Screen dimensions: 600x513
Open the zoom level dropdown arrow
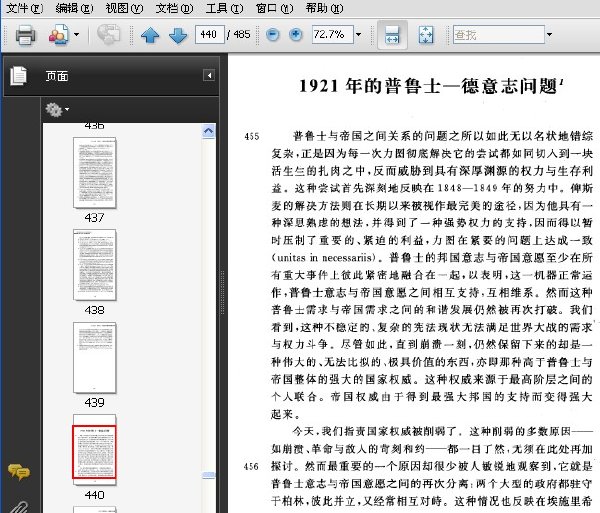click(358, 35)
